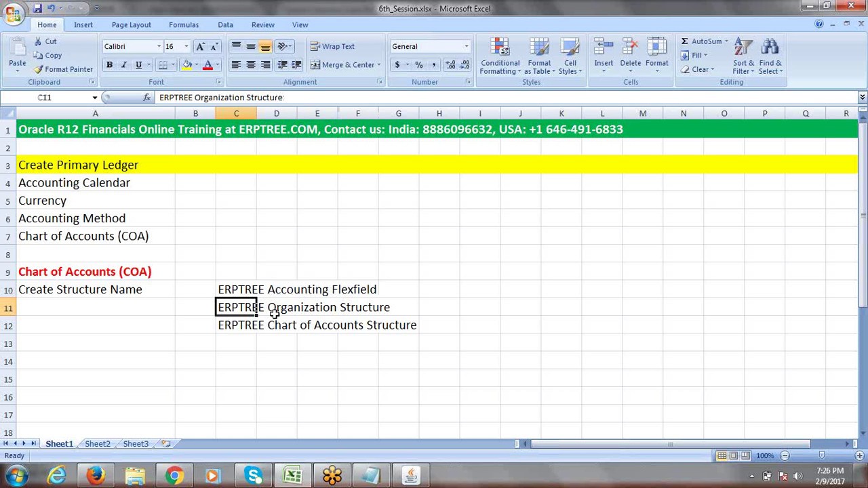868x488 pixels.
Task: Apply Accounting Number Format dollar icon
Action: point(397,65)
